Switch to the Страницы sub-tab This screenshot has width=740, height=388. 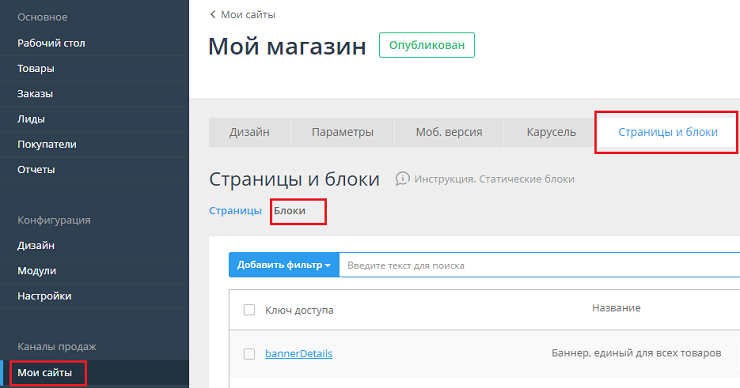click(x=235, y=211)
